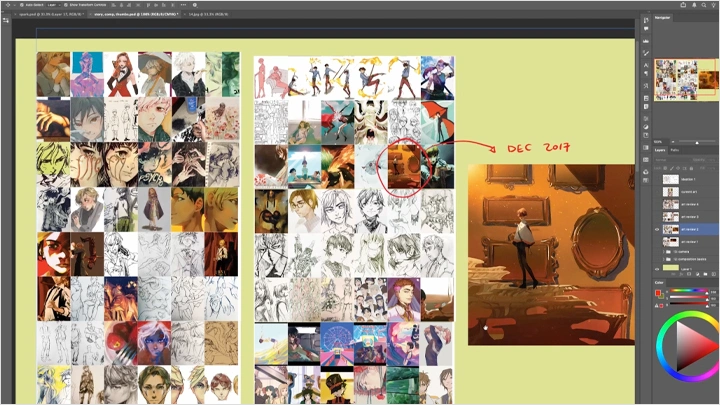Open the Auto-Select Layer dropdown
The height and width of the screenshot is (405, 720).
[x=52, y=5]
